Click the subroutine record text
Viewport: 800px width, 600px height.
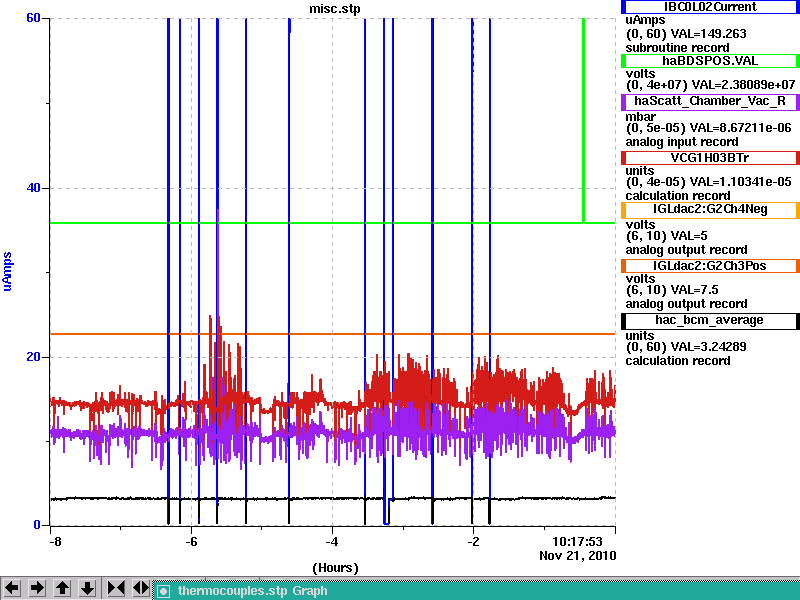pyautogui.click(x=677, y=48)
